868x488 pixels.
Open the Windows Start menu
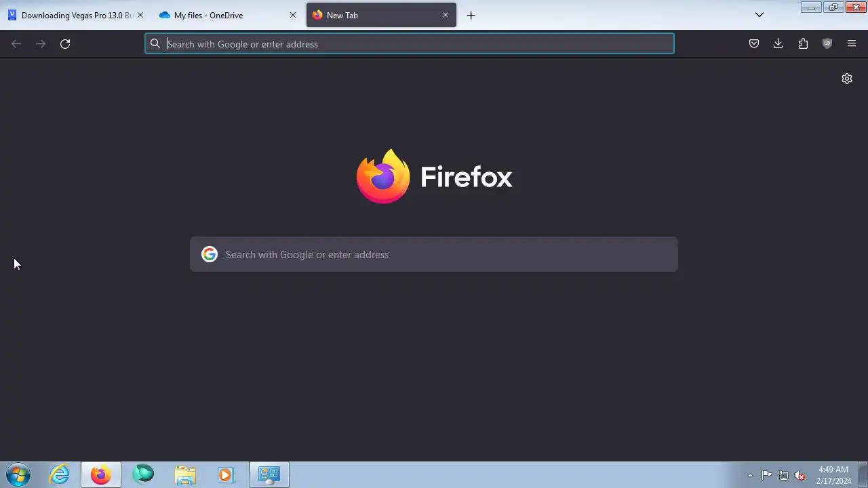click(x=18, y=474)
